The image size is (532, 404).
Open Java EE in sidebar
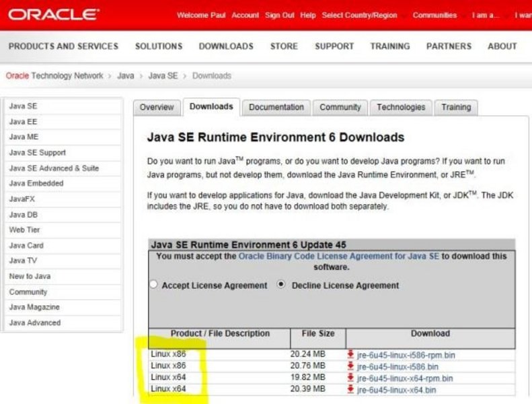[x=63, y=122]
